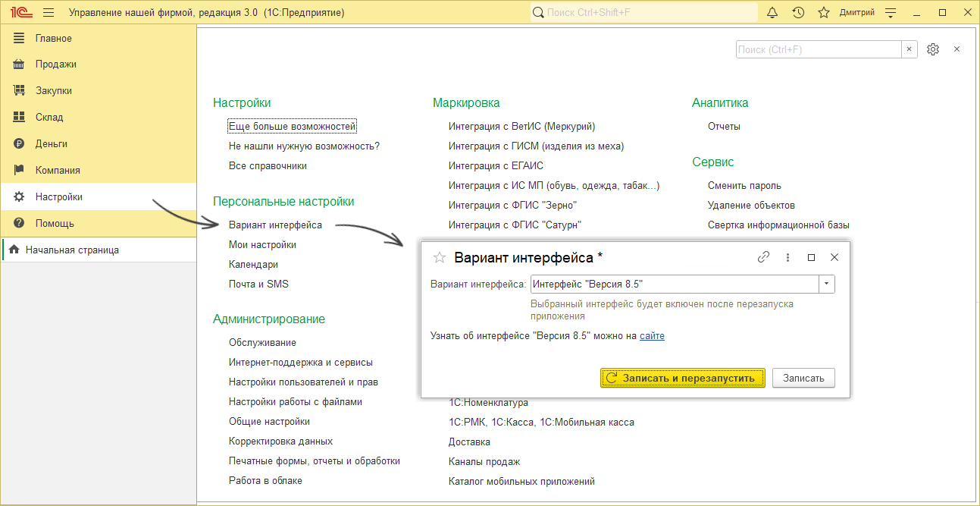This screenshot has height=506, width=980.
Task: Open Печатные формы, отчеты и обработки
Action: (315, 461)
